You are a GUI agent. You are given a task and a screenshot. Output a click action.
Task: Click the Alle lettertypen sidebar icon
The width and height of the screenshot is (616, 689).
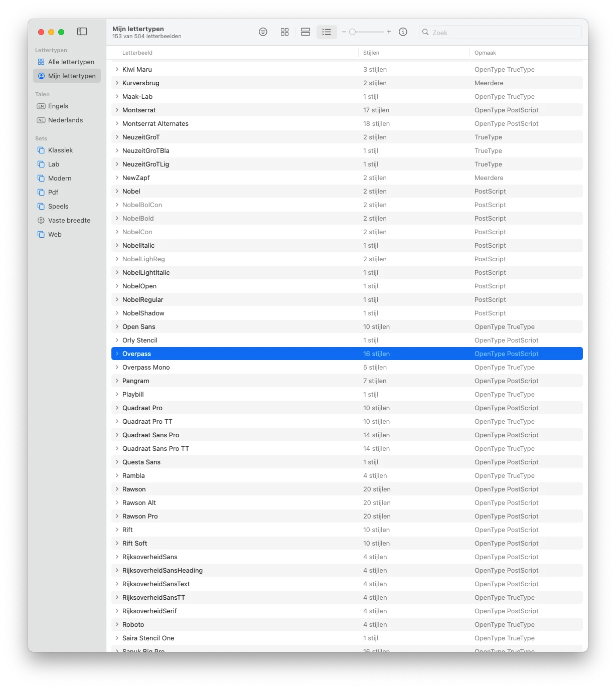[x=41, y=62]
